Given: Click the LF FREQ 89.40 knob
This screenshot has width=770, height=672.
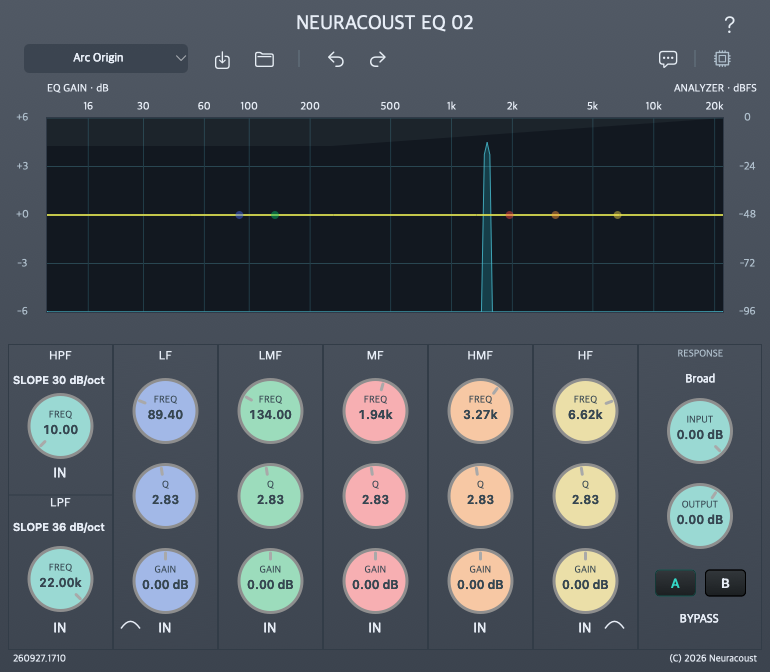Looking at the screenshot, I should 165,411.
